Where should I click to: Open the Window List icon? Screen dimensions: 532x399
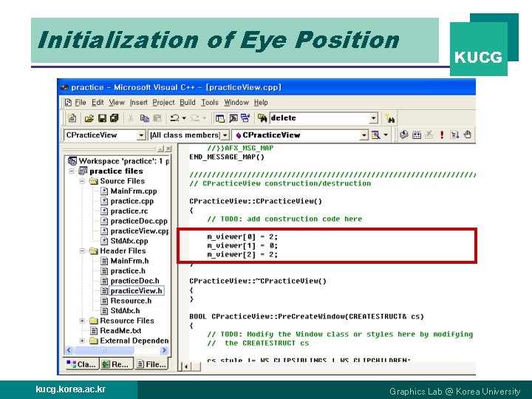[245, 118]
